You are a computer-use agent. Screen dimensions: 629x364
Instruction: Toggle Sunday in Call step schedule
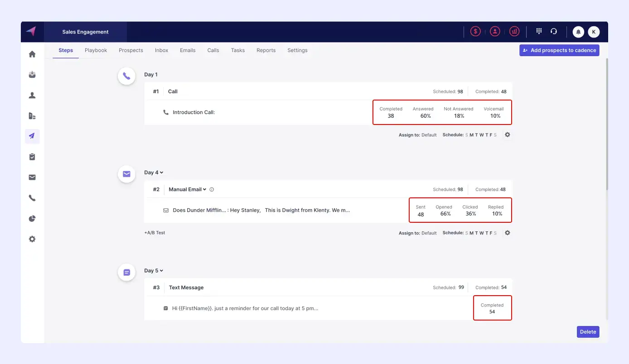tap(467, 135)
